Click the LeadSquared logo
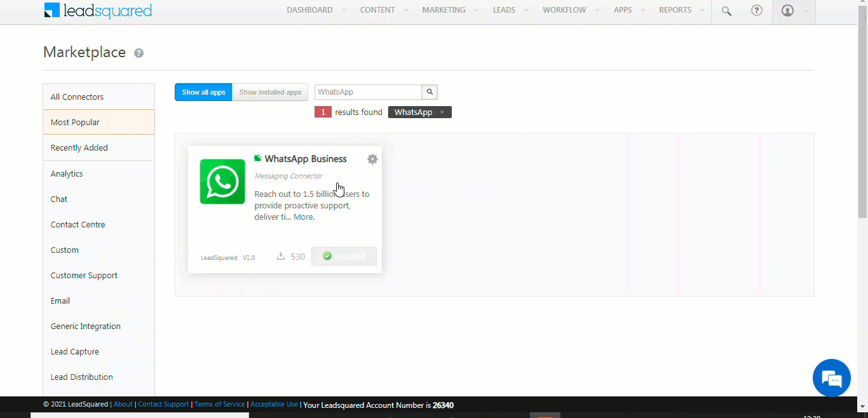 (x=98, y=11)
